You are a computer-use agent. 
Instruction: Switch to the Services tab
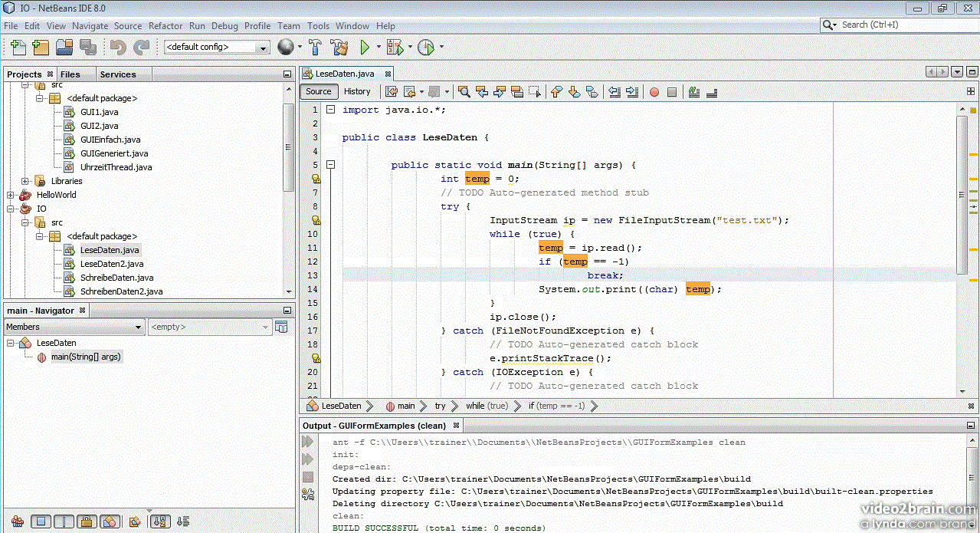point(118,74)
